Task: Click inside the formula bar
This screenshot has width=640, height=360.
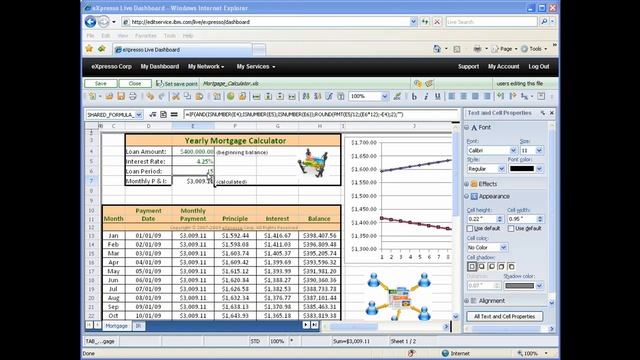Action: coord(321,115)
